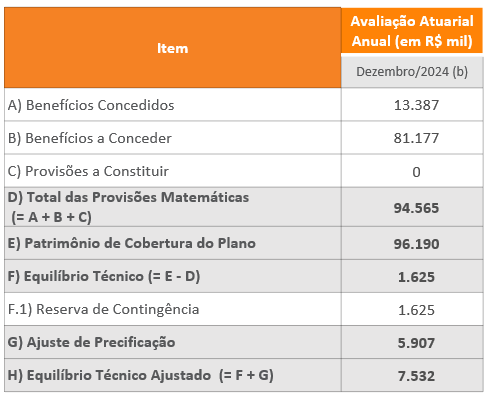Click the value 81.177
Viewport: 492px width, 398px height.
[x=416, y=138]
